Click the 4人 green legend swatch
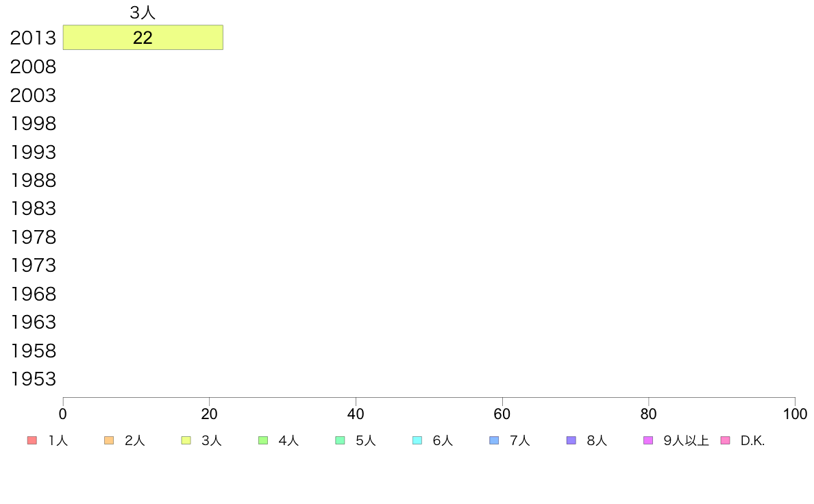 [263, 440]
